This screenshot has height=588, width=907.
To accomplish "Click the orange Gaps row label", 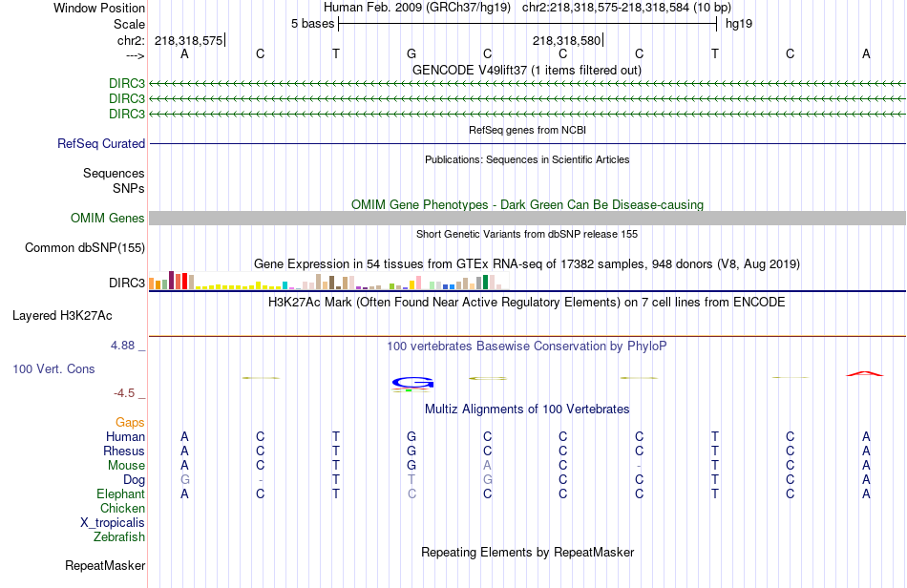I will 130,422.
